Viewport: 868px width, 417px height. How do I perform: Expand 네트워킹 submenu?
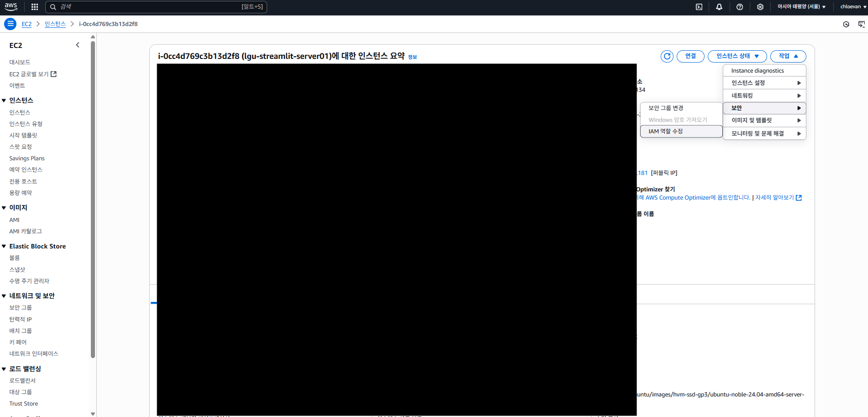[765, 95]
